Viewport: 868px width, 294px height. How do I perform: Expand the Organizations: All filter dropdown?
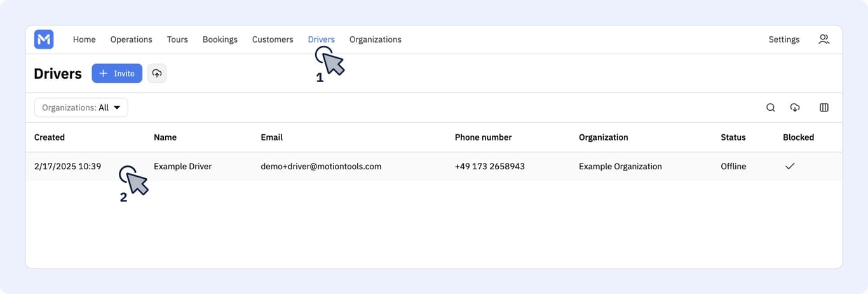pyautogui.click(x=81, y=108)
